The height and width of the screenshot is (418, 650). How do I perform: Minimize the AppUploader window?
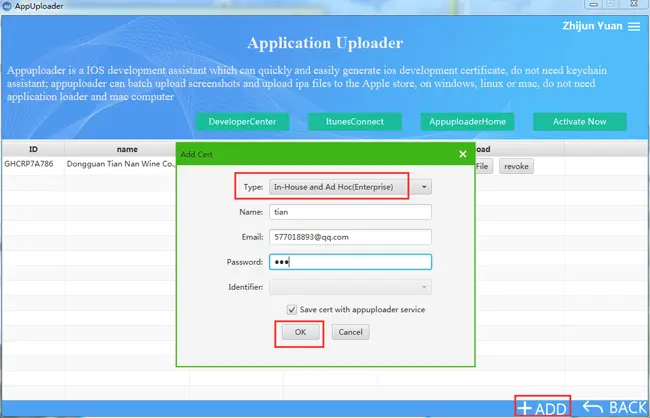tap(594, 5)
